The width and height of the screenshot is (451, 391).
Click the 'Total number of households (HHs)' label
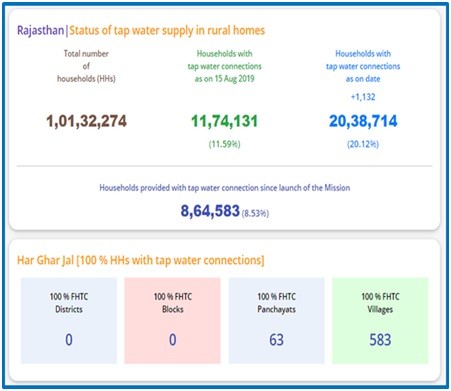click(x=86, y=66)
